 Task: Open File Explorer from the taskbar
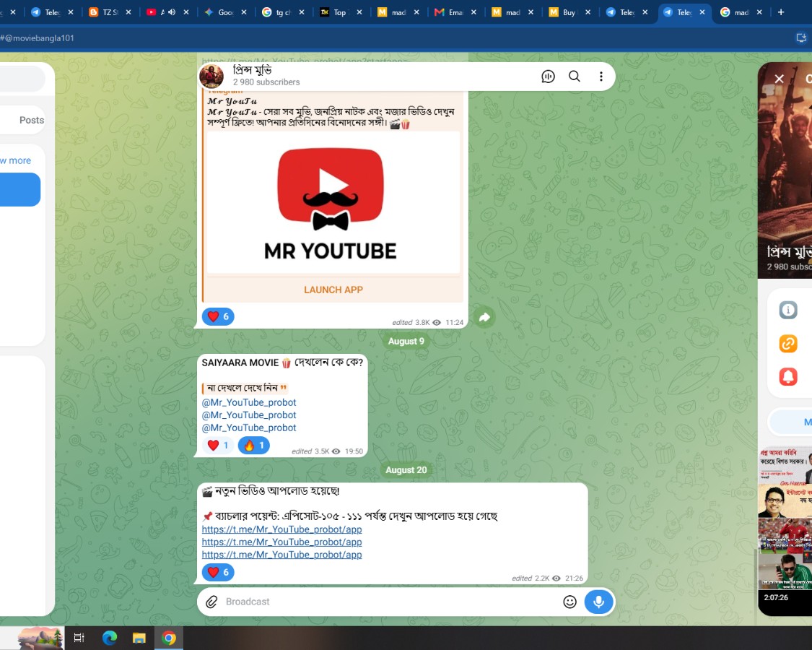pyautogui.click(x=139, y=638)
